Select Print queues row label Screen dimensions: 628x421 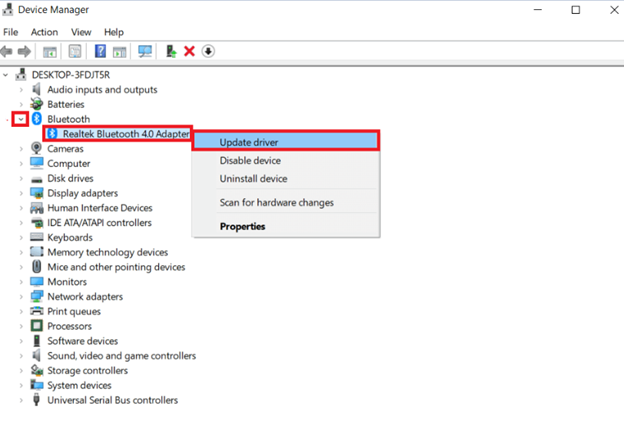pos(74,311)
